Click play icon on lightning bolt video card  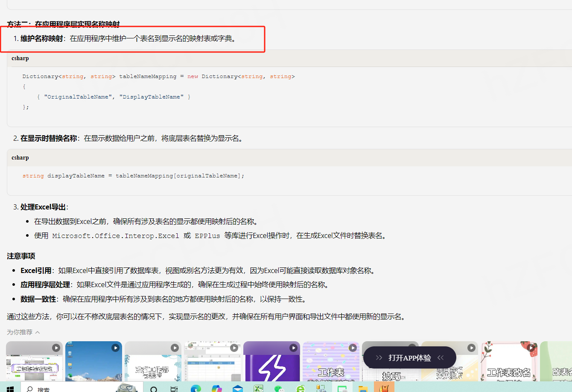coord(293,348)
